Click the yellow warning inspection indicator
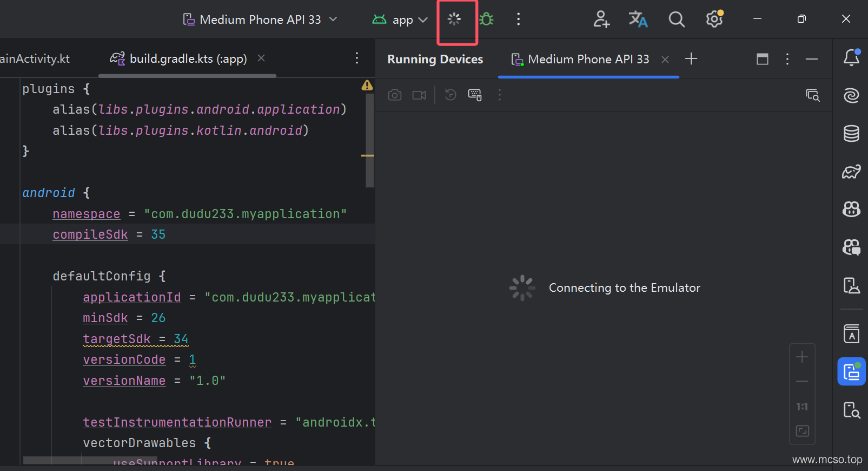The height and width of the screenshot is (471, 868). [x=367, y=86]
